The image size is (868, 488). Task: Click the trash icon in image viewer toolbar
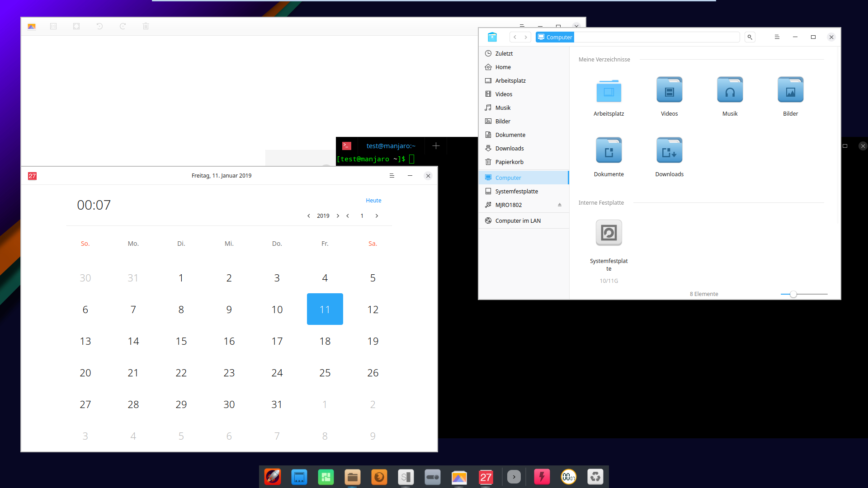[x=146, y=26]
